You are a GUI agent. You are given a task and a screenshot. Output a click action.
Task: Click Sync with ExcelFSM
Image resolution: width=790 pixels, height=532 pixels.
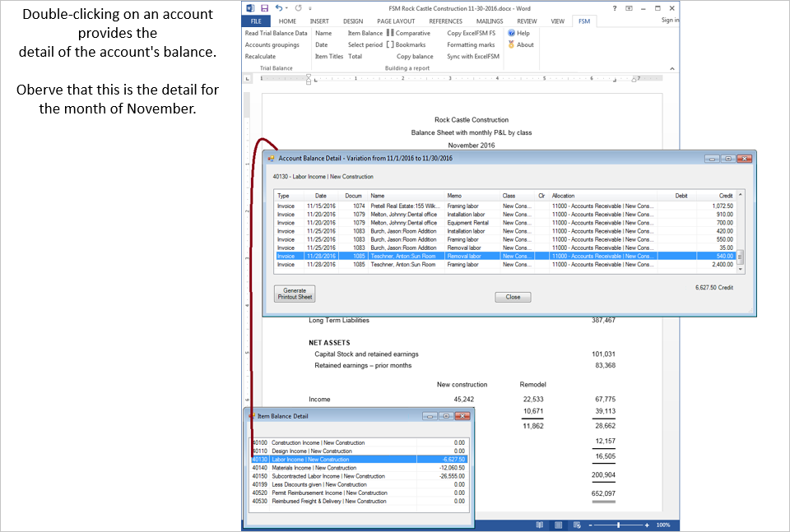coord(473,57)
